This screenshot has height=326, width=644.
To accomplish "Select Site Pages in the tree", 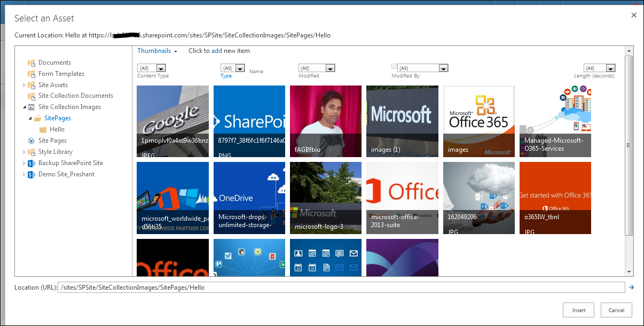I will 52,141.
